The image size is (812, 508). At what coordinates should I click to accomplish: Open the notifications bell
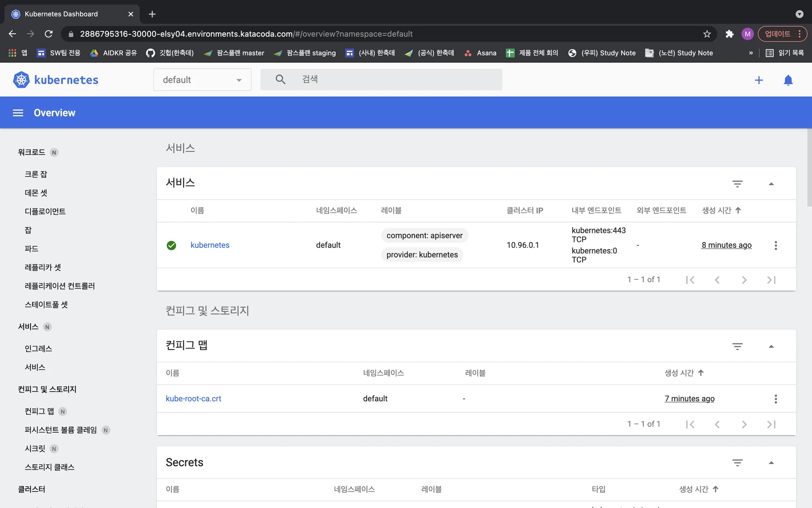pos(788,80)
